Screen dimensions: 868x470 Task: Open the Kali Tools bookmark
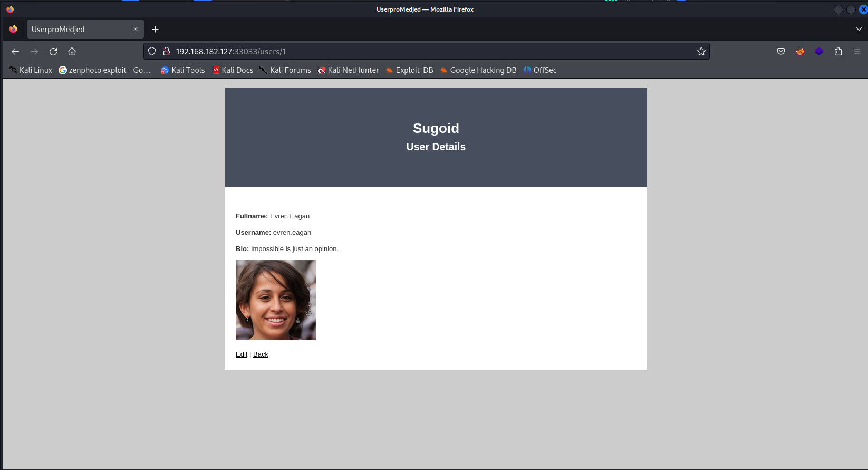(x=182, y=70)
